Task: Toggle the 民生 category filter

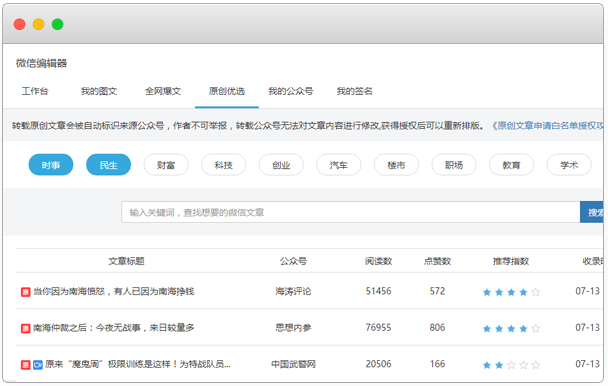Action: coord(109,165)
